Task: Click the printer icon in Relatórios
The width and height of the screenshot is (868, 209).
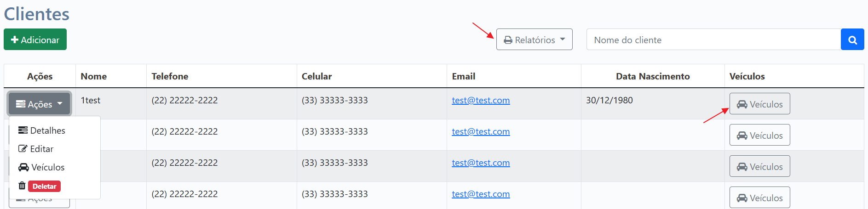Action: 508,40
